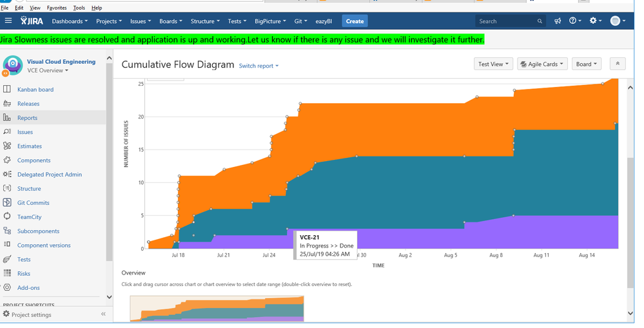Viewport: 644px width, 328px height.
Task: Click the Estimates sidebar icon
Action: [7, 146]
